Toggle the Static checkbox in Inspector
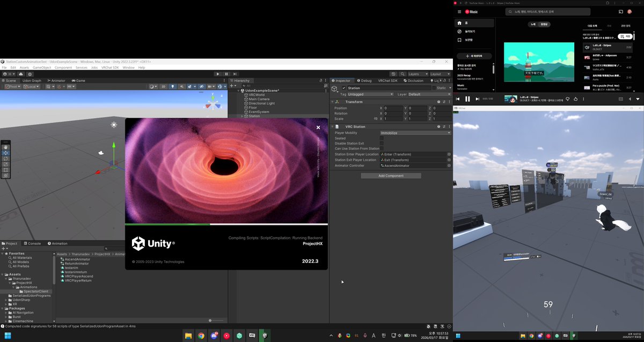Viewport: 644px width, 342px height. tap(434, 88)
